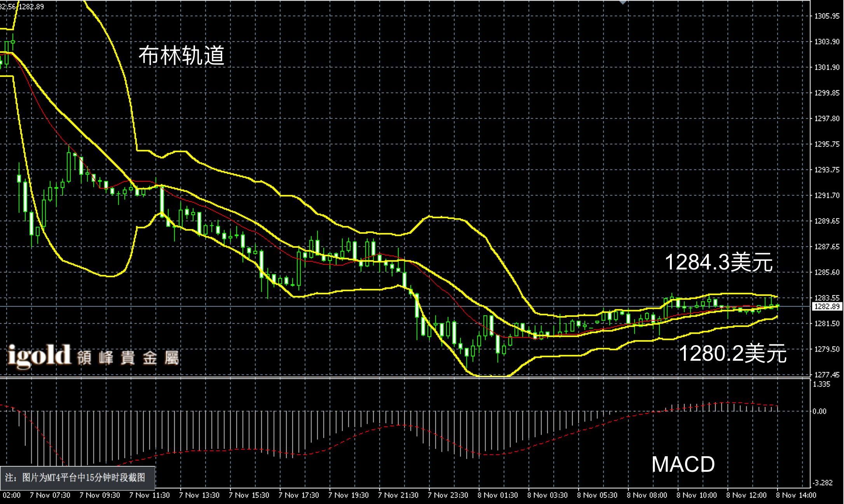Click the chart shift triangle marker at top
The width and height of the screenshot is (844, 504).
click(x=623, y=2)
